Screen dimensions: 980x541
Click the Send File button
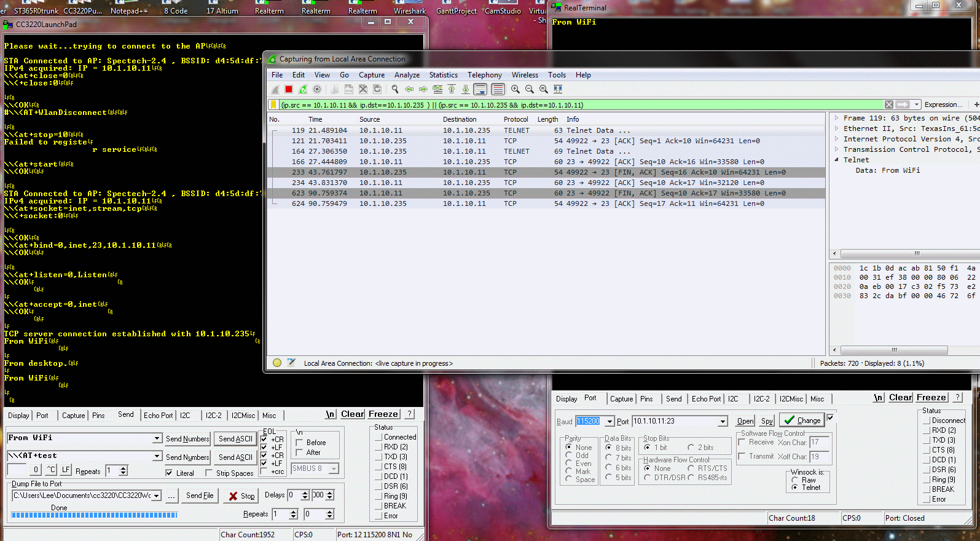click(x=200, y=496)
